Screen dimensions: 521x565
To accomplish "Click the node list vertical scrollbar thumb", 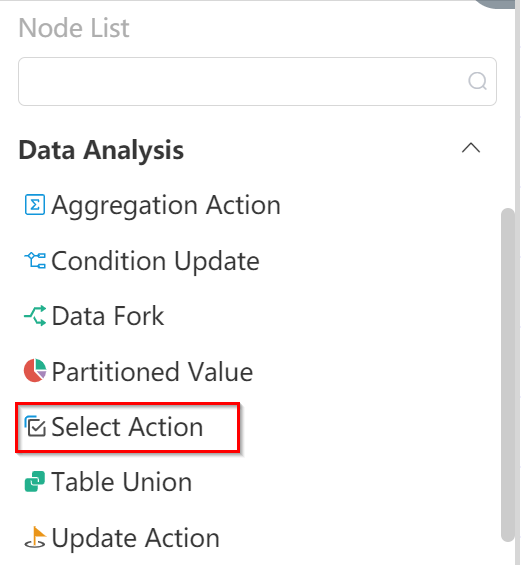I will [x=508, y=375].
